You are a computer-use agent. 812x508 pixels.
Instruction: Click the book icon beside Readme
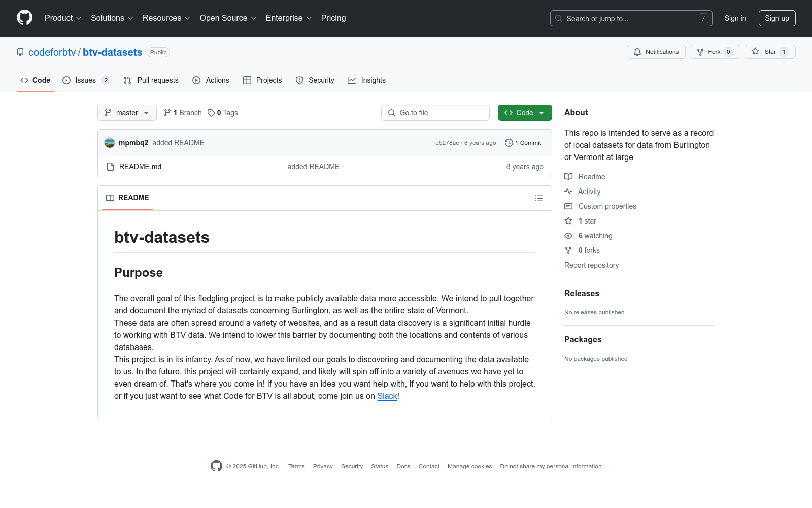(x=568, y=177)
